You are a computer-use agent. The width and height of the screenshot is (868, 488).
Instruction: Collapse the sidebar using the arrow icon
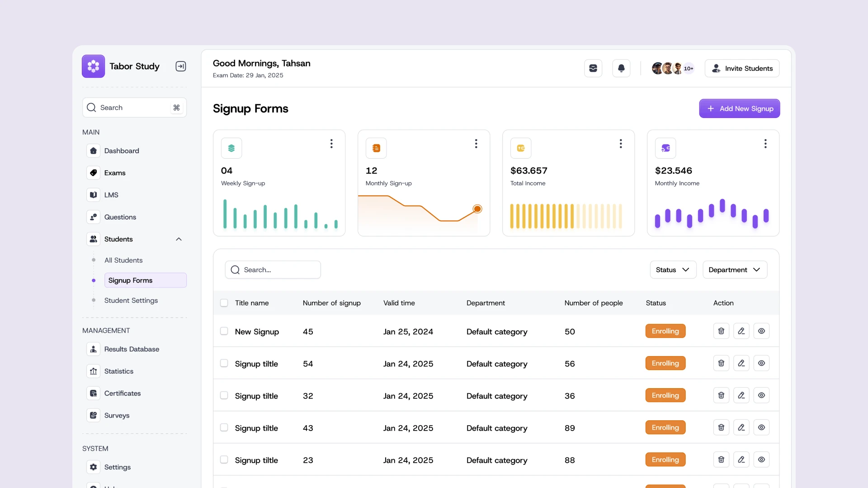pyautogui.click(x=181, y=66)
